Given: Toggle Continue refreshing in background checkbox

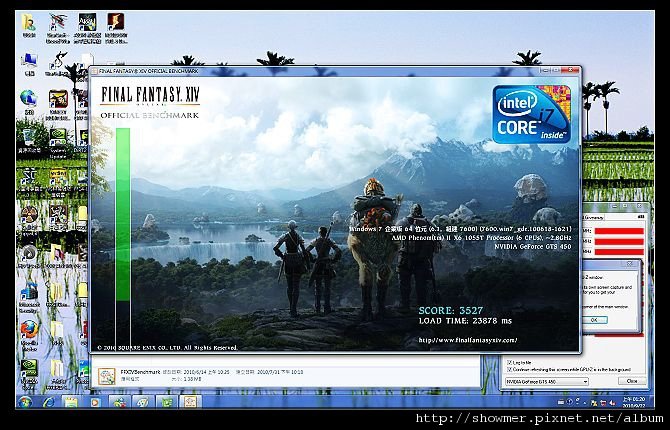Looking at the screenshot, I should pyautogui.click(x=509, y=369).
